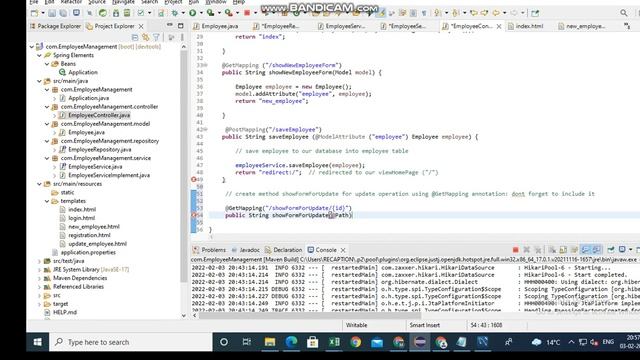Switch to the new_employe... editor tab
The image size is (640, 360).
(x=582, y=26)
